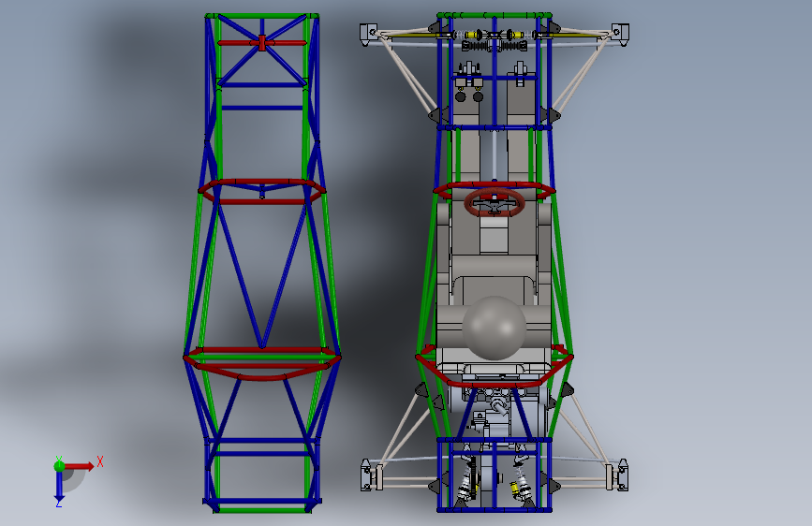Click the red 'X' axis label
Image resolution: width=812 pixels, height=526 pixels.
point(100,461)
